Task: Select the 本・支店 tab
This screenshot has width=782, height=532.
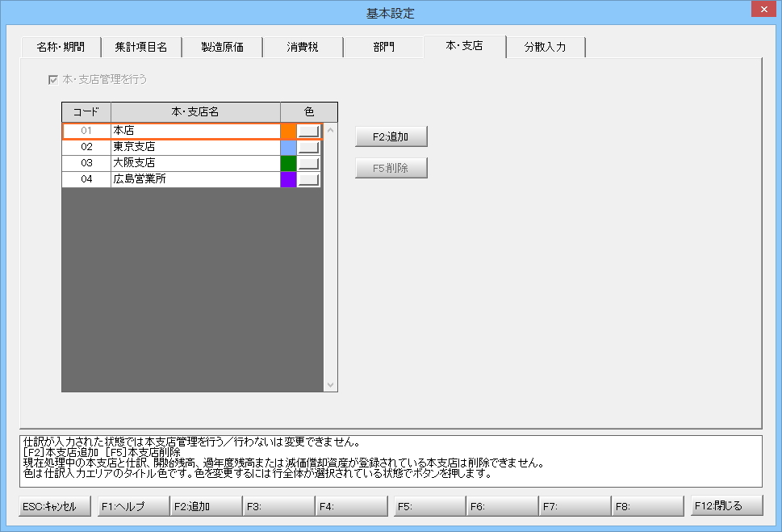Action: pos(464,46)
